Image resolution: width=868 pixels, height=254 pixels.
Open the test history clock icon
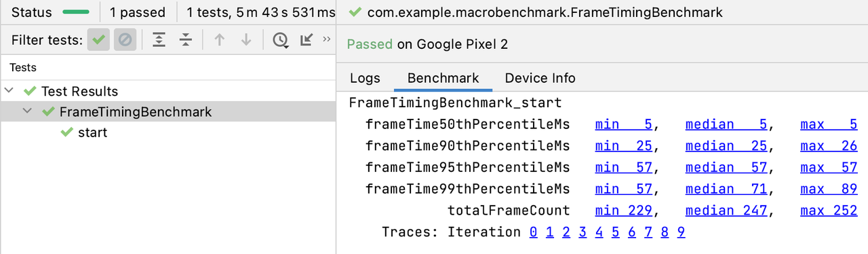pos(280,40)
